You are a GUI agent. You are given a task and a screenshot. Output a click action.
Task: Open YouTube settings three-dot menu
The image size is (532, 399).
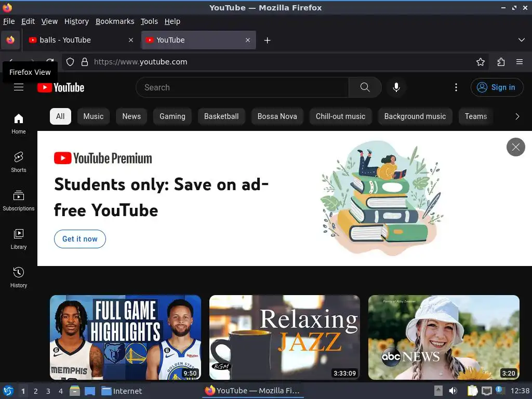(x=456, y=87)
